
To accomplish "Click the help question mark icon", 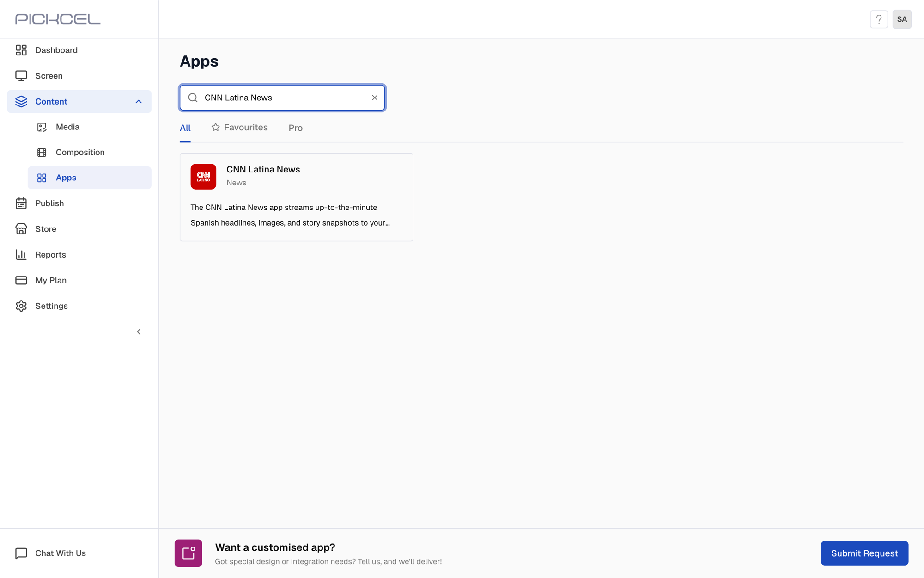I will [879, 19].
